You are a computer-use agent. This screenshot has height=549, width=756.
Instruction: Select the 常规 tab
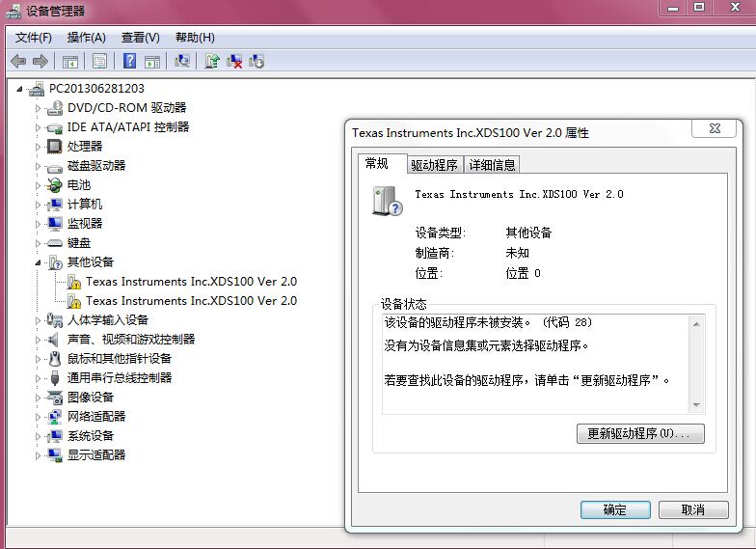point(382,163)
